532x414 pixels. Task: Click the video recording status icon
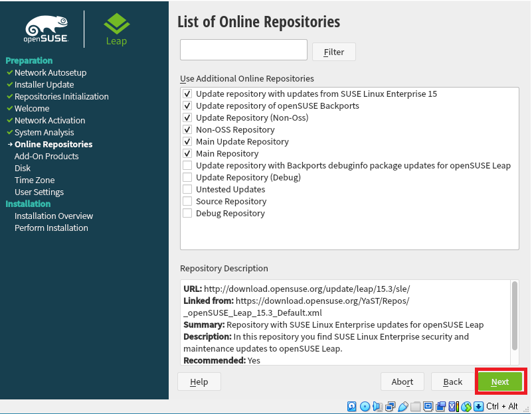pos(441,406)
